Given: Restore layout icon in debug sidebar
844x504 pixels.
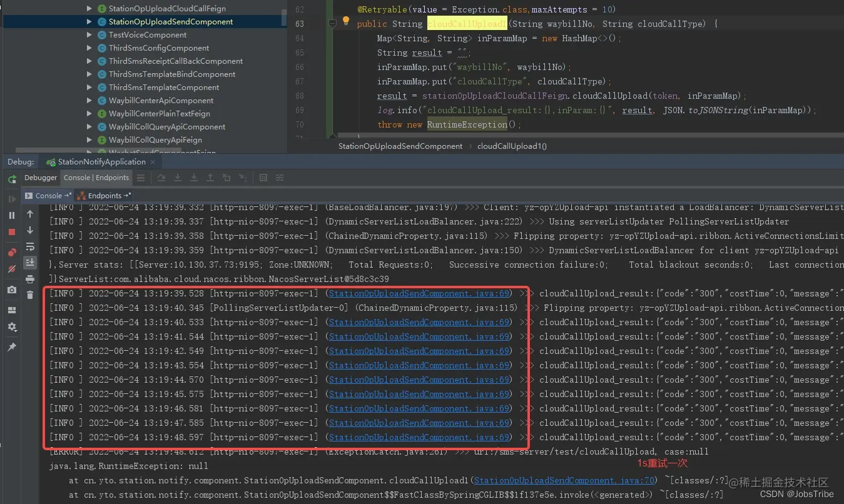Looking at the screenshot, I should pos(12,310).
